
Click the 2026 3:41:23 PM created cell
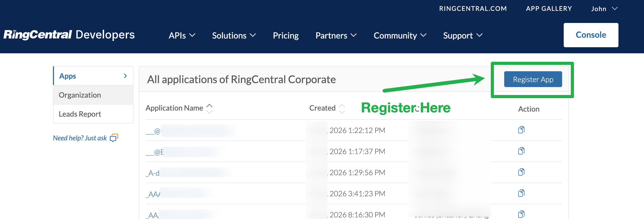357,194
